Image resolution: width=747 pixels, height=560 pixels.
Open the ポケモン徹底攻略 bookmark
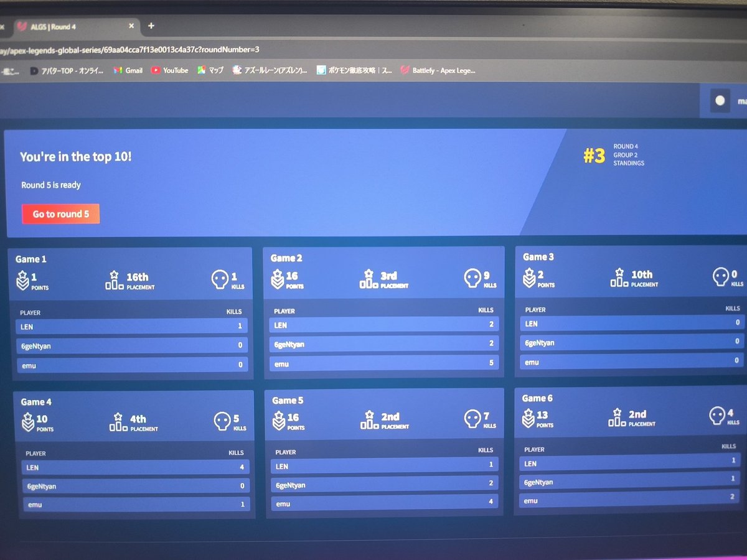click(x=354, y=70)
